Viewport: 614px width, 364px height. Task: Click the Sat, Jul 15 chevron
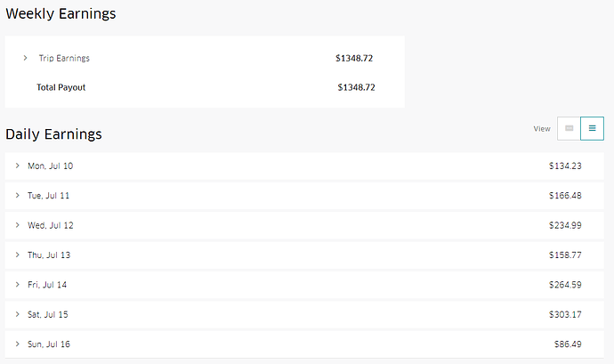coord(17,314)
